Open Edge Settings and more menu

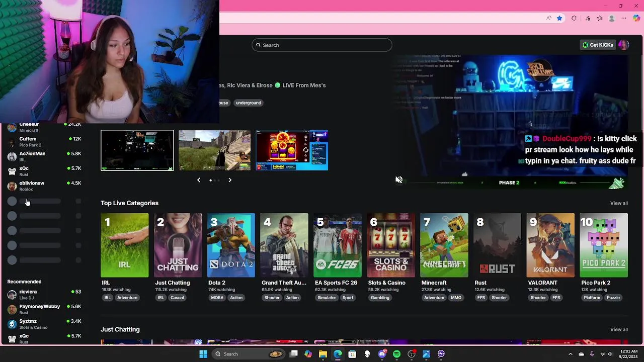pos(624,18)
